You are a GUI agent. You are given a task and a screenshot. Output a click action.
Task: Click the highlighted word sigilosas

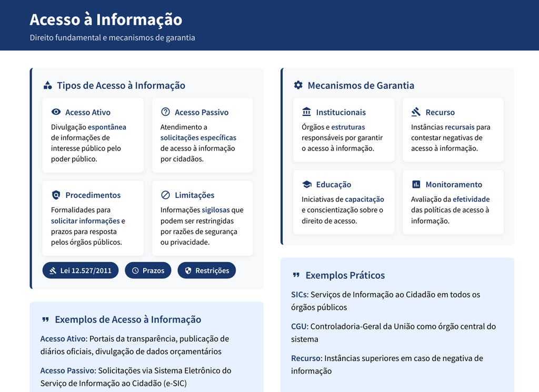click(x=215, y=209)
